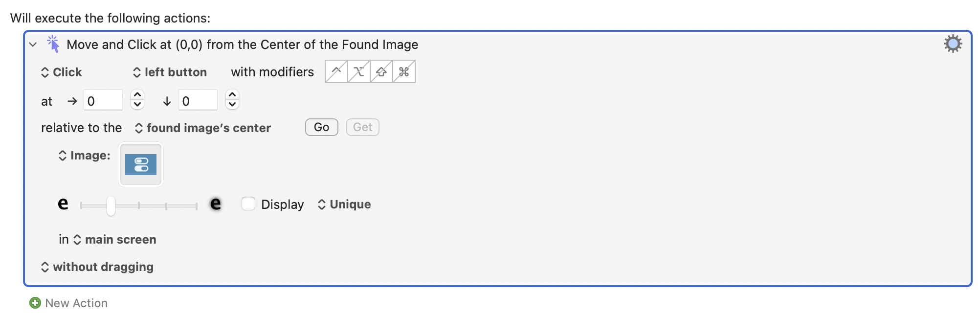Click the image fuzziness slider
Screen dimensions: 980x316
[139, 206]
